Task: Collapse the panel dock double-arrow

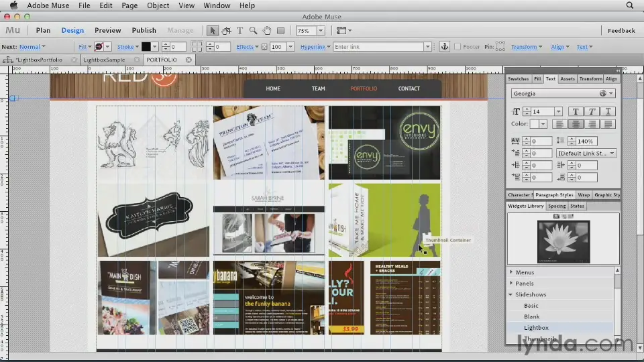Action: [x=617, y=70]
